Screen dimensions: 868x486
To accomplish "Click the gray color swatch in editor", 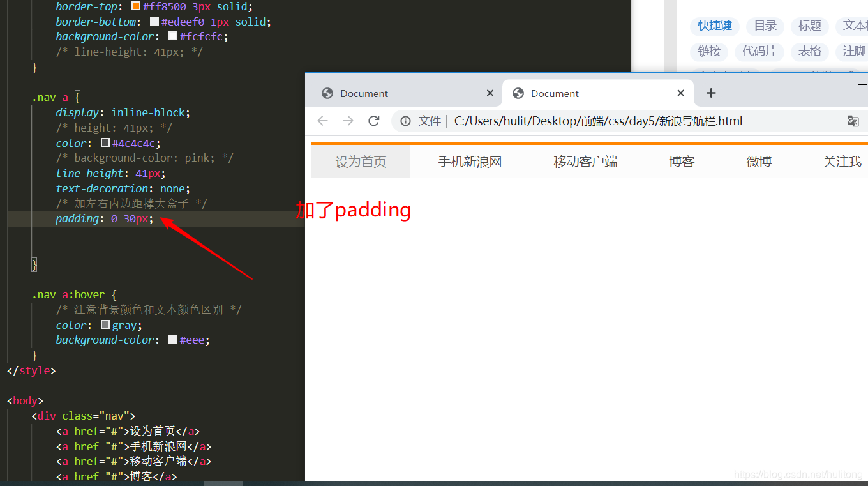I will pos(105,325).
